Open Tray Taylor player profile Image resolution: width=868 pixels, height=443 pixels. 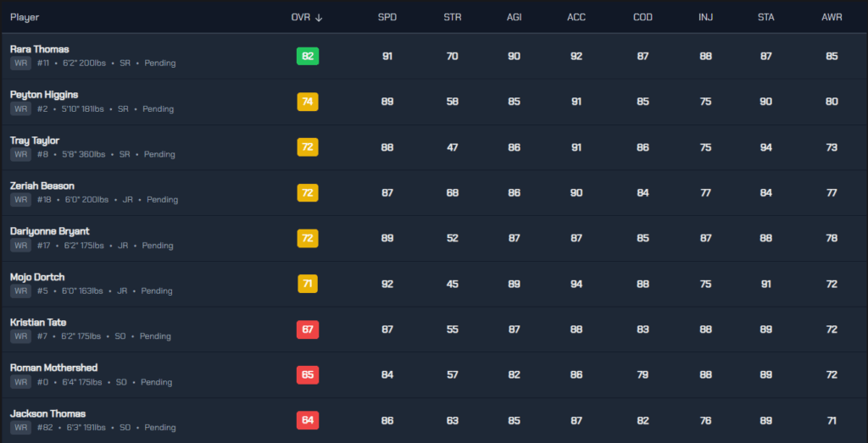coord(34,141)
